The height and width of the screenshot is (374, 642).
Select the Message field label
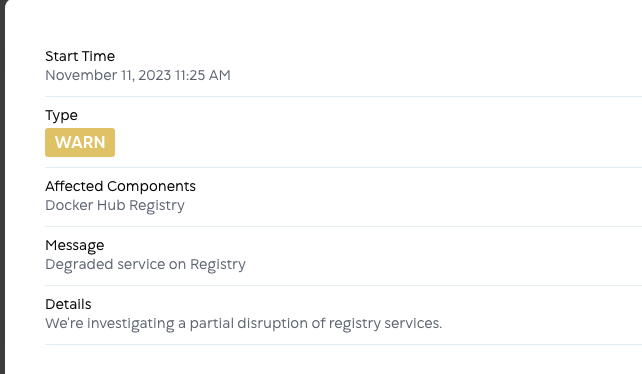tap(75, 245)
